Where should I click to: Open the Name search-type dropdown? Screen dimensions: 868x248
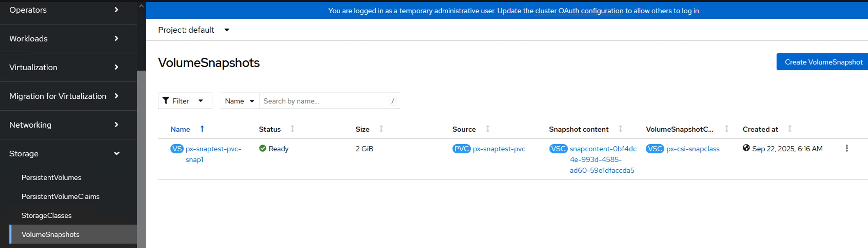tap(240, 101)
